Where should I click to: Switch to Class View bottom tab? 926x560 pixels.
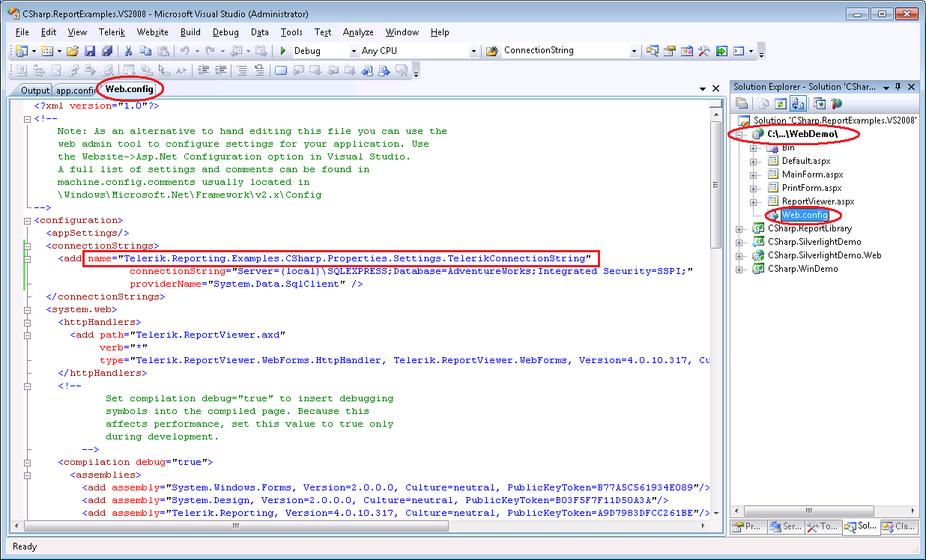899,526
